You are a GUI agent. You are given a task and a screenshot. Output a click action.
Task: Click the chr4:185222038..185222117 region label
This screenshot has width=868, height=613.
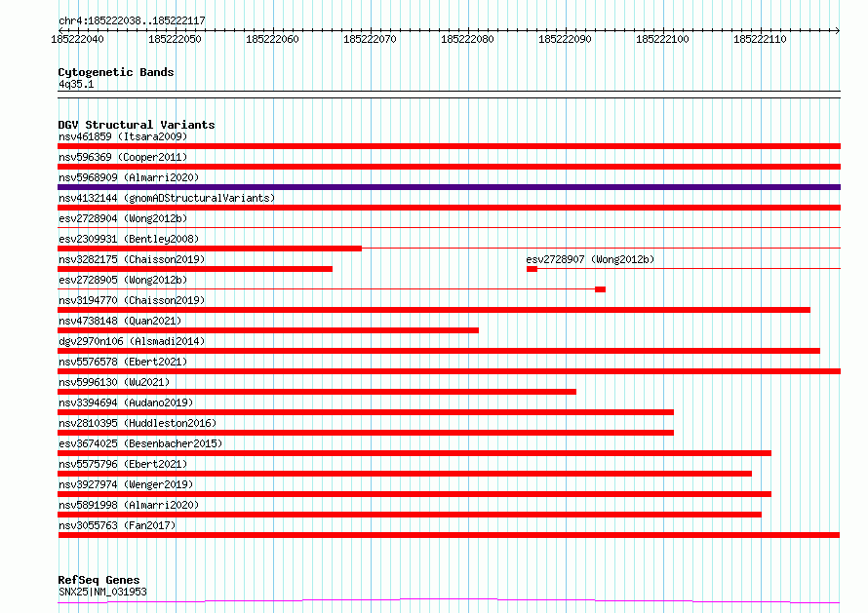coord(132,20)
